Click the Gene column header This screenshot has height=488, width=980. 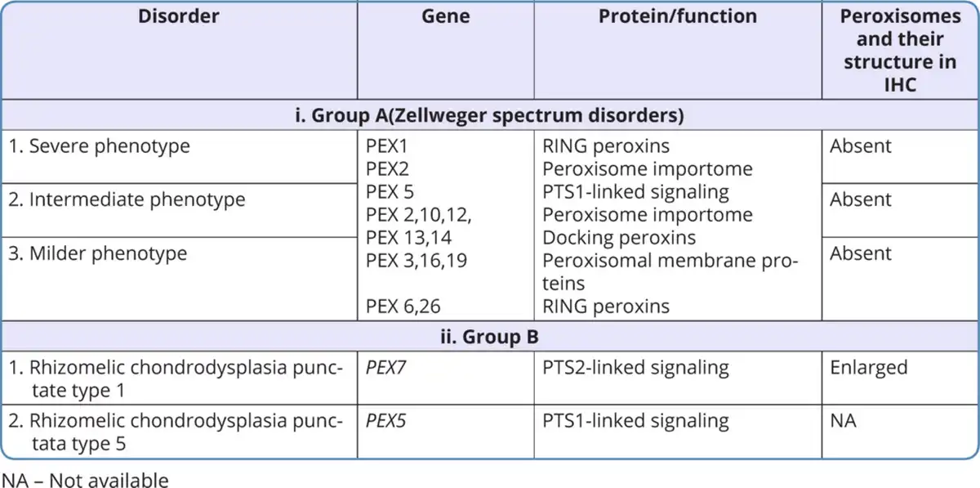click(446, 16)
